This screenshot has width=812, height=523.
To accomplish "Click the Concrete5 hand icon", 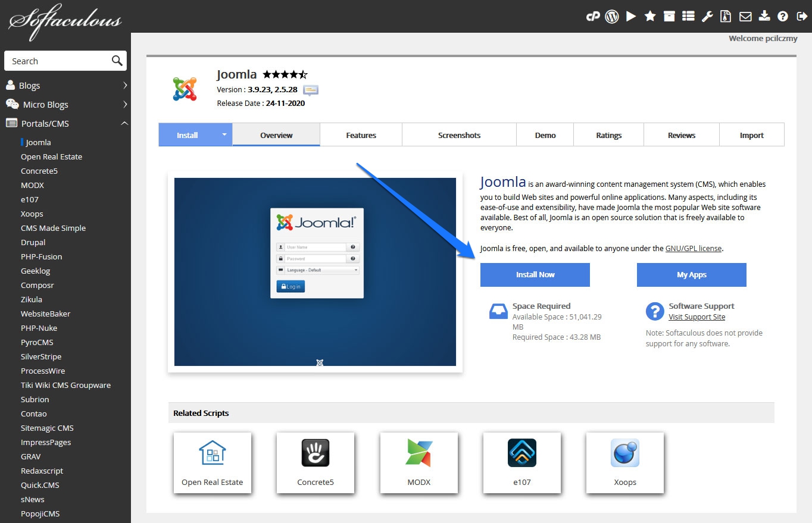I will [x=316, y=453].
